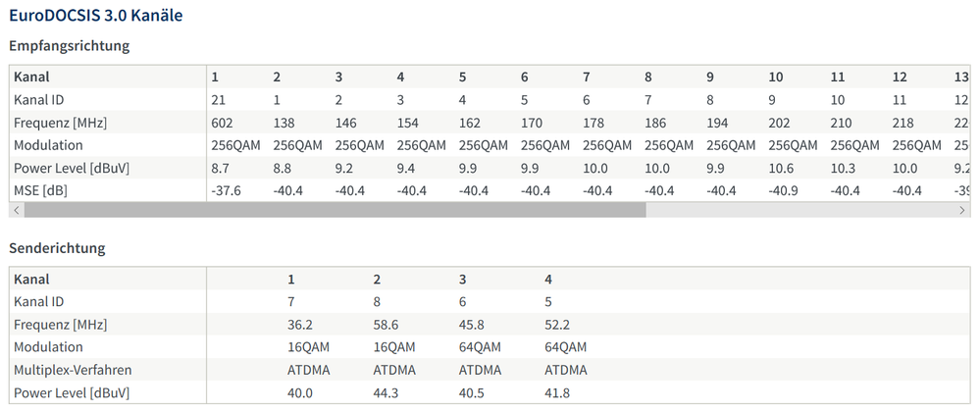This screenshot has width=980, height=412.
Task: Select the 41.8 upstream power level
Action: [x=559, y=392]
